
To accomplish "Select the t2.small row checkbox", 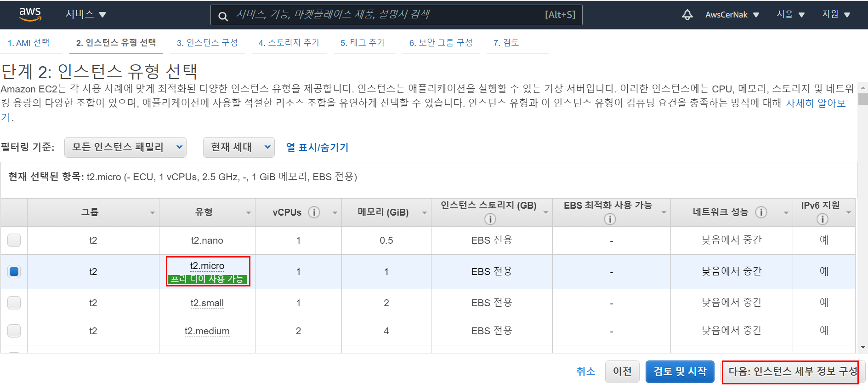I will [14, 303].
